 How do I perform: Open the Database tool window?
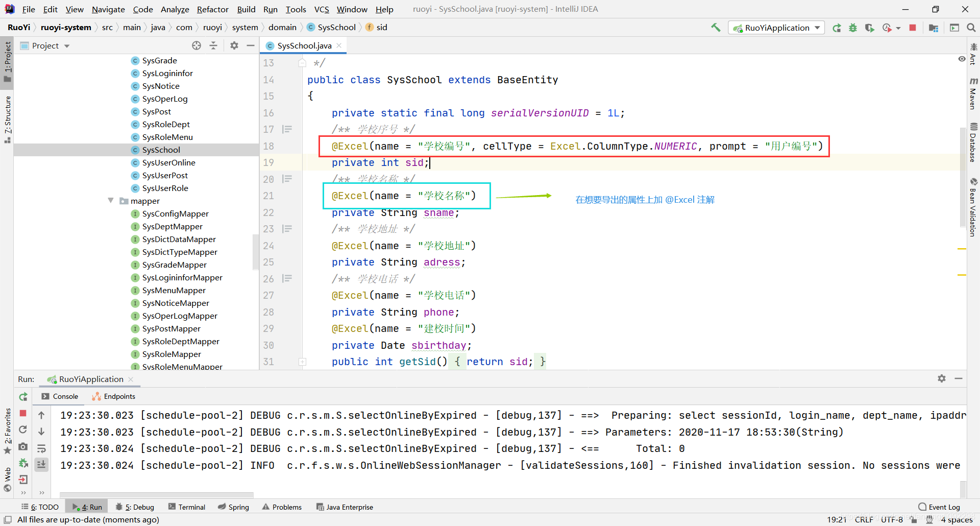click(x=973, y=142)
